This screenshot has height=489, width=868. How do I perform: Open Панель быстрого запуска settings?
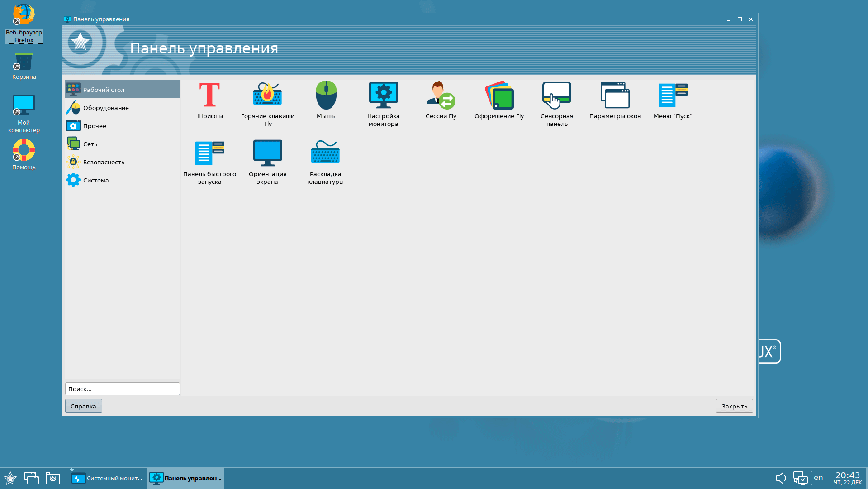pos(210,162)
